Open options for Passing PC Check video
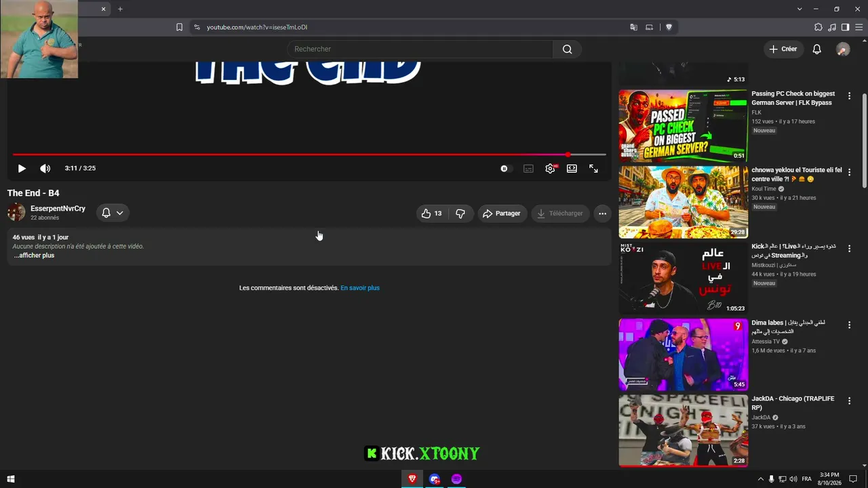This screenshot has width=868, height=488. pyautogui.click(x=849, y=96)
